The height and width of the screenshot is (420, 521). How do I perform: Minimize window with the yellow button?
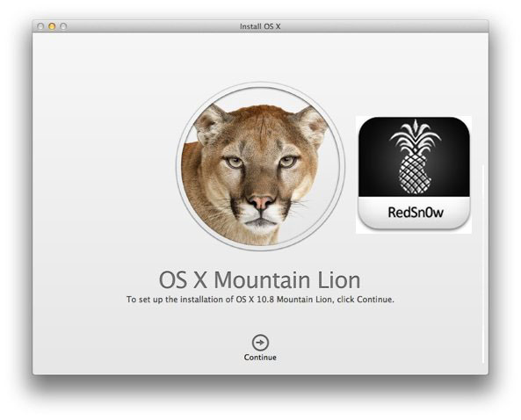click(52, 26)
